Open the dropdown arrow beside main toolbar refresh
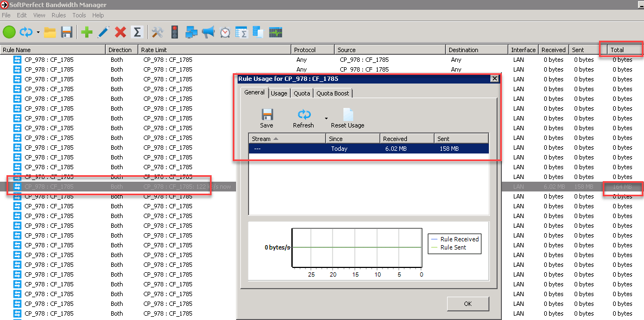The image size is (644, 320). click(38, 32)
